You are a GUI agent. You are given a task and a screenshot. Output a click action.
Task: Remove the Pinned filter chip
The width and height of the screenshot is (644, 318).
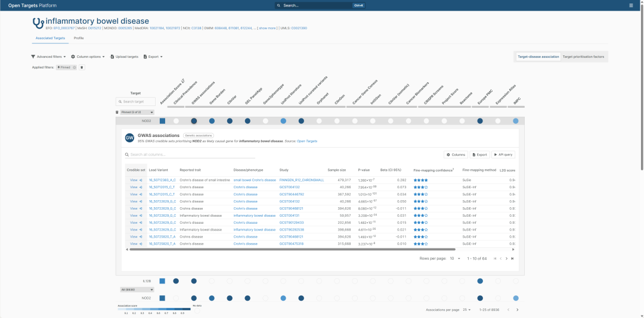pos(75,67)
